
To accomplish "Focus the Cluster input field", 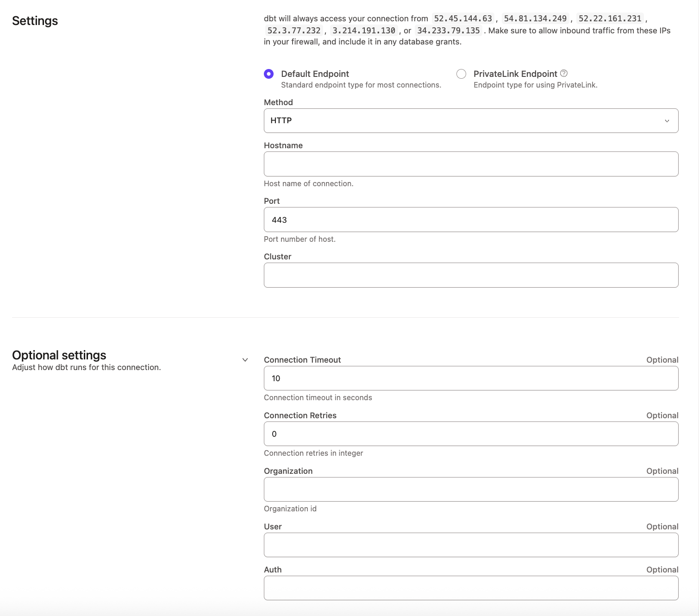I will coord(470,275).
